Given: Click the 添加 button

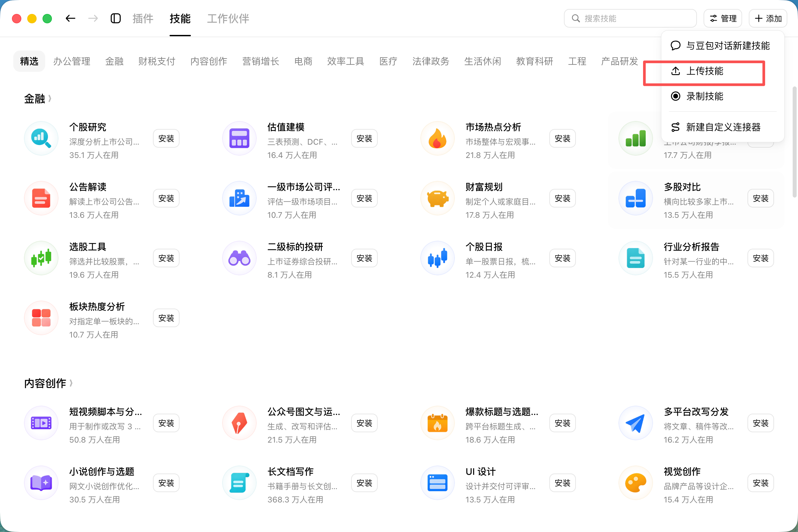Looking at the screenshot, I should point(768,18).
